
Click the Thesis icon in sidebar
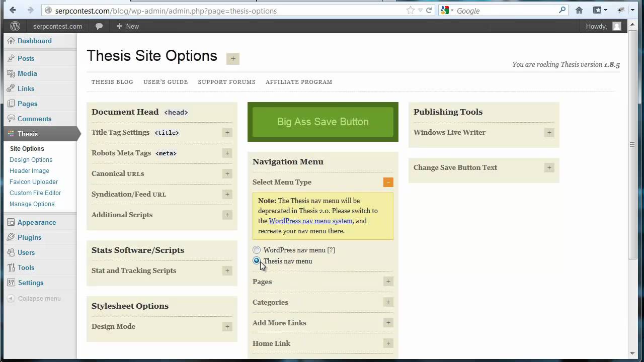click(11, 134)
